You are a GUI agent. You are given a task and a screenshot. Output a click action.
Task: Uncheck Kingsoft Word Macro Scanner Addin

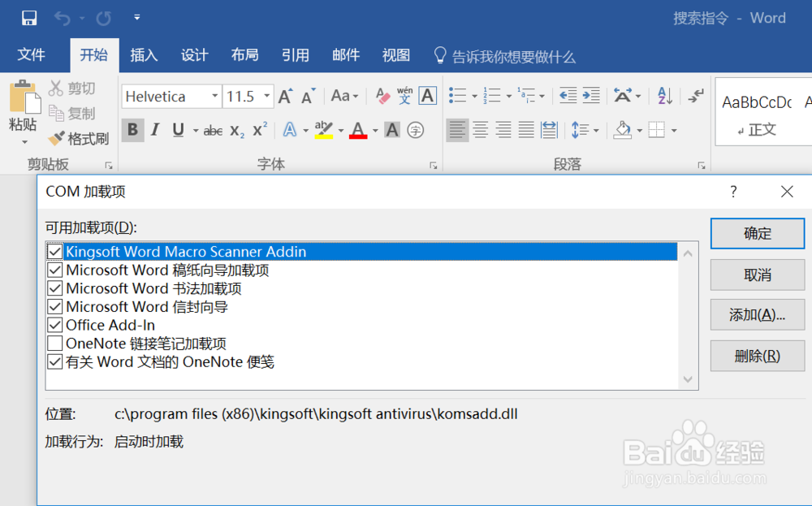coord(55,252)
